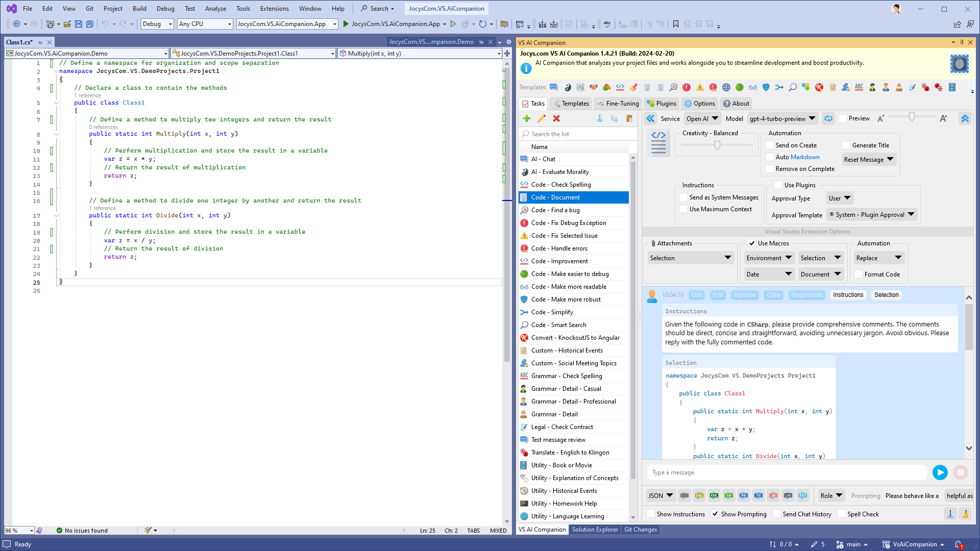Collapse the panel with the double chevron icon
The width and height of the screenshot is (980, 551).
tap(650, 118)
